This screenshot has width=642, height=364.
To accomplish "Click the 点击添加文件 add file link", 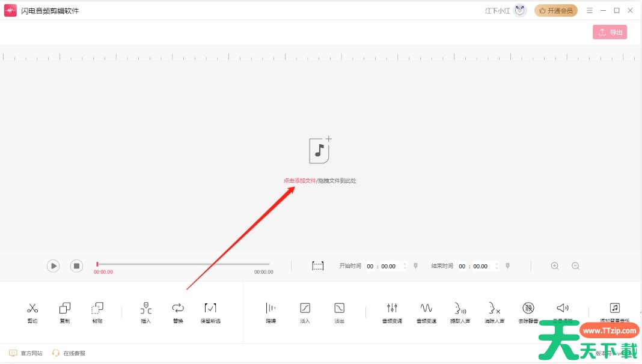I will (x=299, y=181).
